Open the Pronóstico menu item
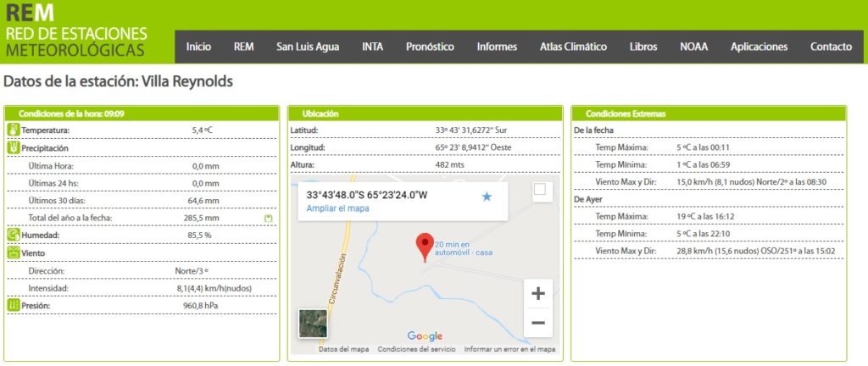 [430, 47]
